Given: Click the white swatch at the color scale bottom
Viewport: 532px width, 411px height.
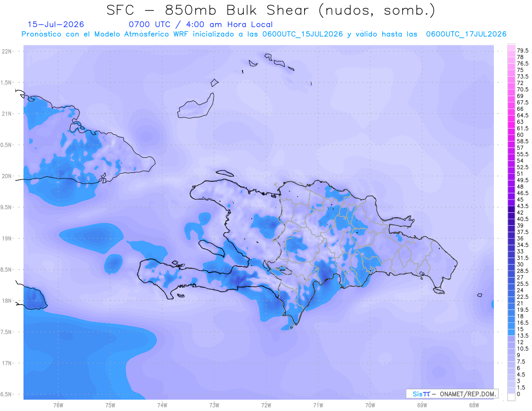Looking at the screenshot, I should point(511,397).
